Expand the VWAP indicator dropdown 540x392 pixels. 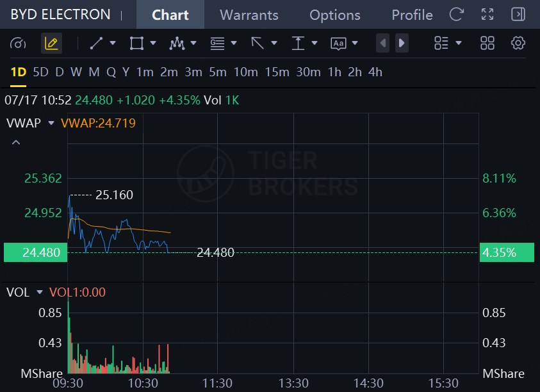(51, 123)
